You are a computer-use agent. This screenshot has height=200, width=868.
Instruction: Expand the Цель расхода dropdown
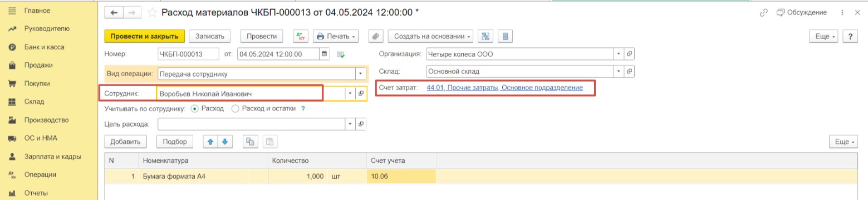(350, 124)
